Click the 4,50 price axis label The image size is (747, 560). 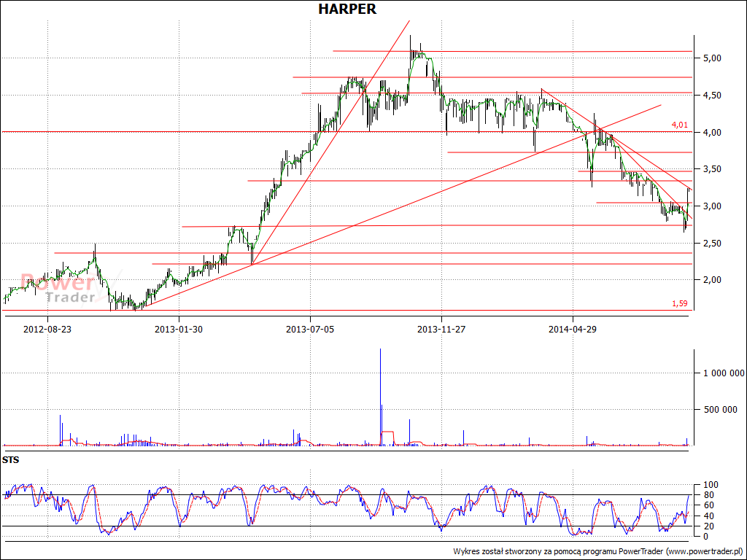click(x=712, y=96)
